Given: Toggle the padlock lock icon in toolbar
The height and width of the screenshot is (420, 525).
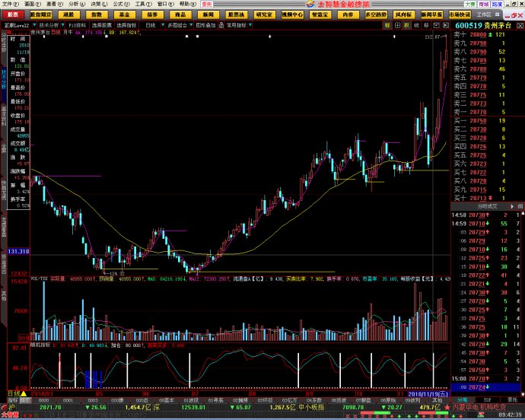Looking at the screenshot, I should pos(221,25).
